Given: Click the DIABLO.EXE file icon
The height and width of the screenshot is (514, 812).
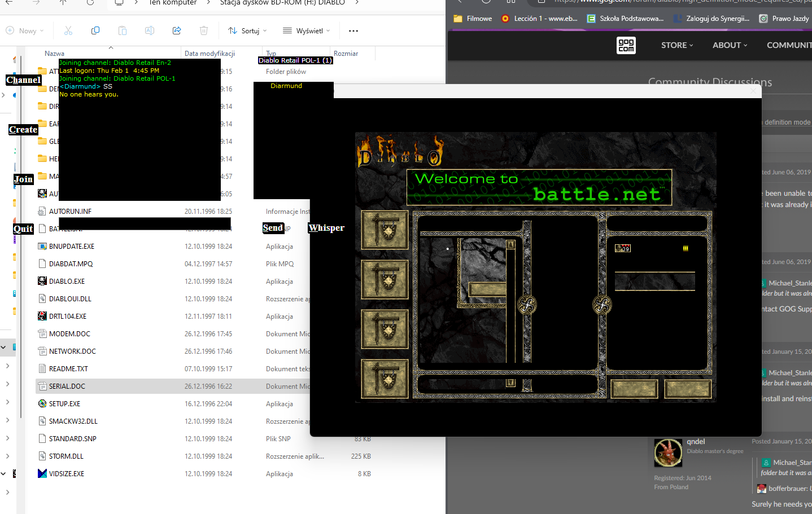Looking at the screenshot, I should pos(42,281).
